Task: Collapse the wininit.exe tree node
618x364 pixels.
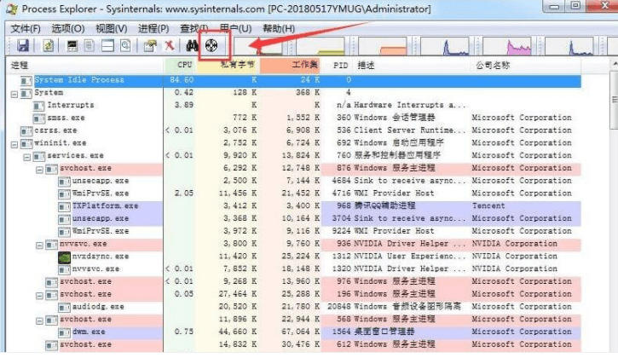Action: [x=14, y=145]
